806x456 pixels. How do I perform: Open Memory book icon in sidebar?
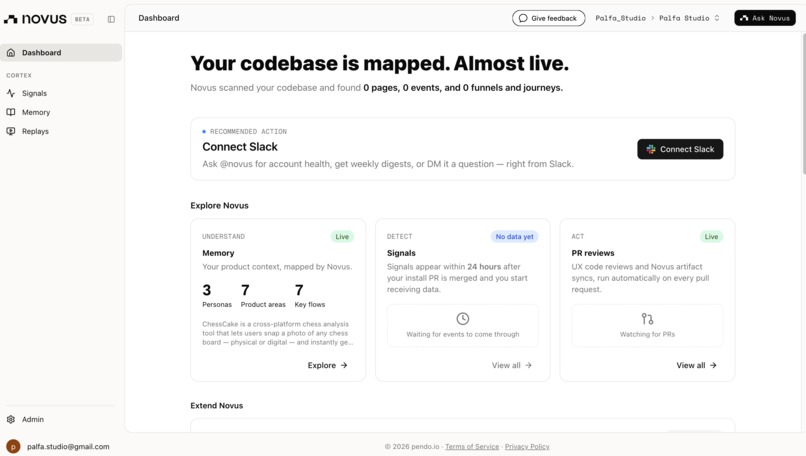[x=11, y=112]
